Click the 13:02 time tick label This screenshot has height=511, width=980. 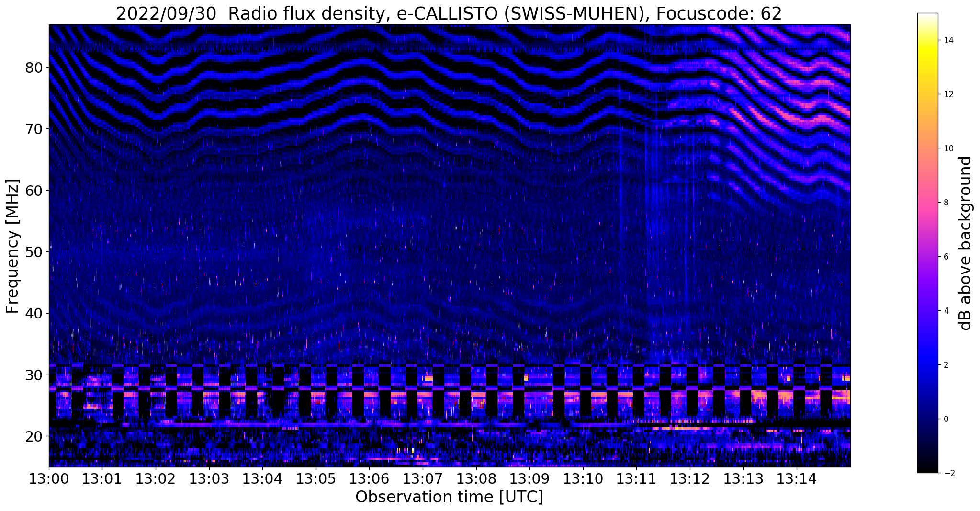tap(156, 478)
